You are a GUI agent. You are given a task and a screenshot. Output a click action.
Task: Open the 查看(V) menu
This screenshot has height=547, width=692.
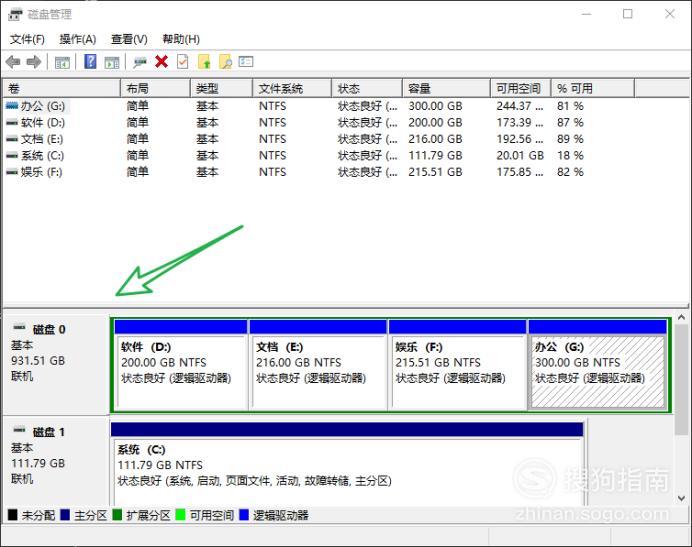pos(129,39)
